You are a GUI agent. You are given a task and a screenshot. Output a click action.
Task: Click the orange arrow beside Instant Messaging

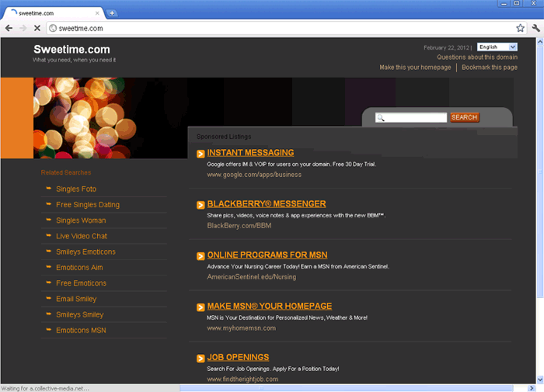click(201, 154)
